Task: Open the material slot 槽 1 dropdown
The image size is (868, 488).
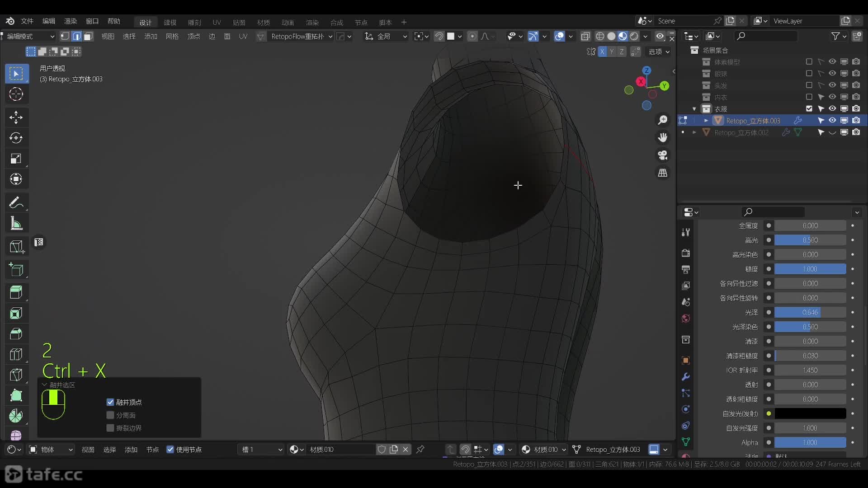Action: [262, 450]
